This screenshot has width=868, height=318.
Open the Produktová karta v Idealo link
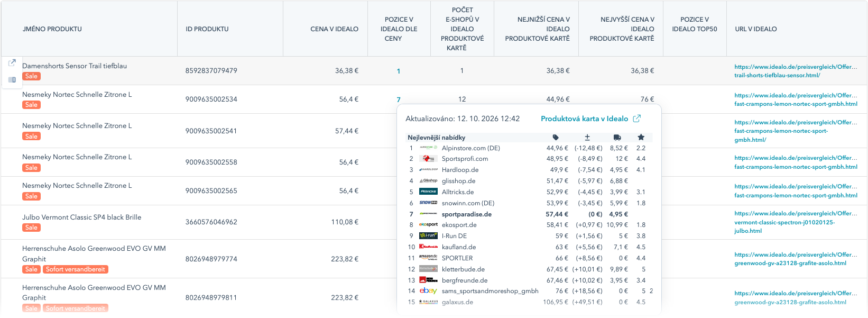click(584, 119)
